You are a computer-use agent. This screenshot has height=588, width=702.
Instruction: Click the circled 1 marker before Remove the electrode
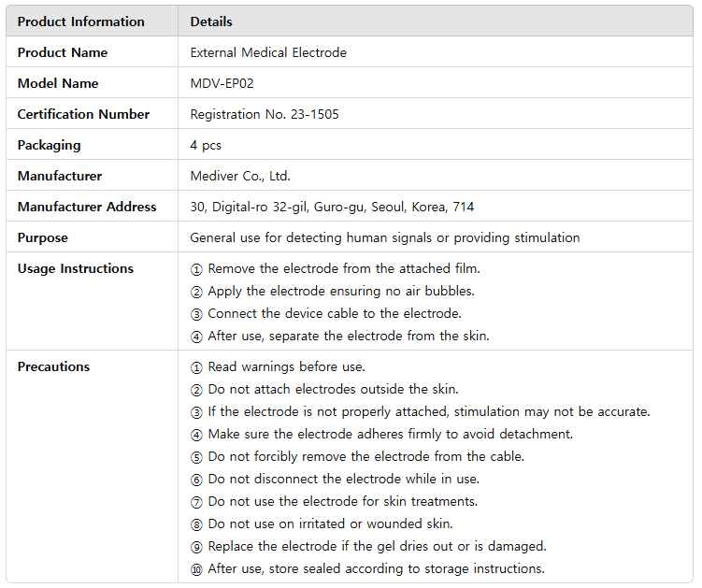[196, 269]
